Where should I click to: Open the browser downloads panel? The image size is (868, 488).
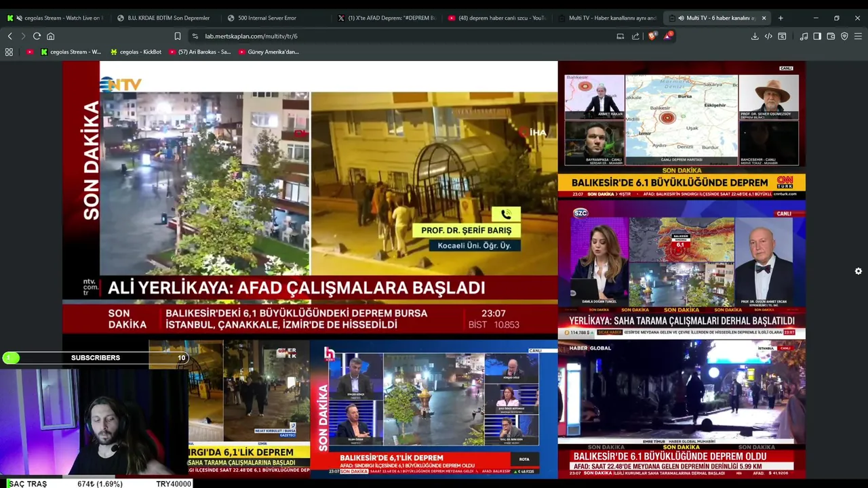click(x=755, y=36)
